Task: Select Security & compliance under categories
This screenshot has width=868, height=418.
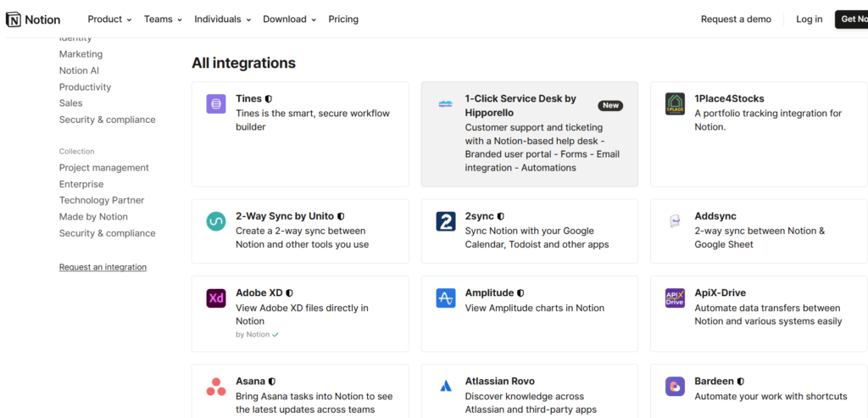Action: pos(108,120)
